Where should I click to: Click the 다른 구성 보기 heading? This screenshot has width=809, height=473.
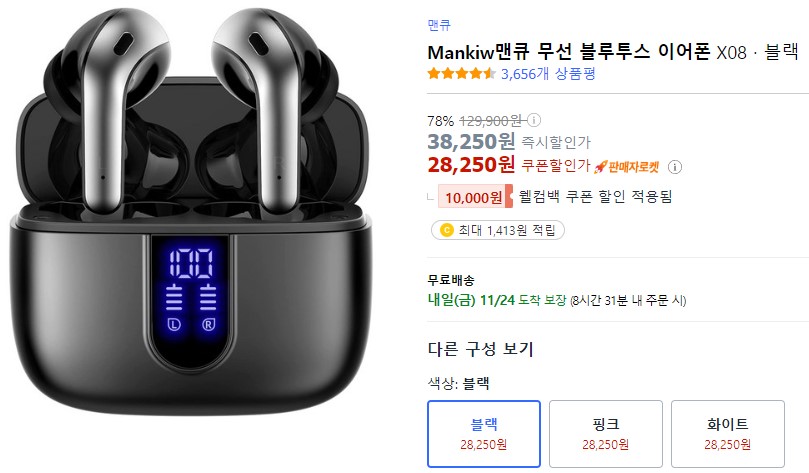480,349
